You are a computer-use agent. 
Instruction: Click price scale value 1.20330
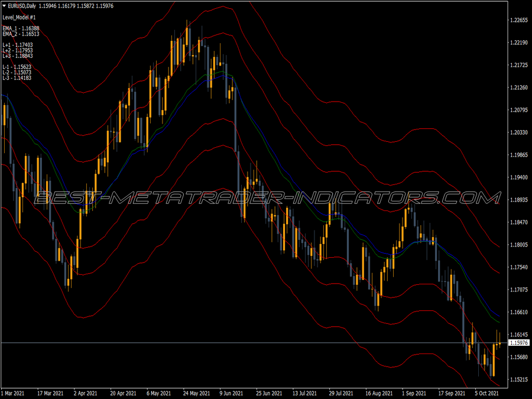519,132
